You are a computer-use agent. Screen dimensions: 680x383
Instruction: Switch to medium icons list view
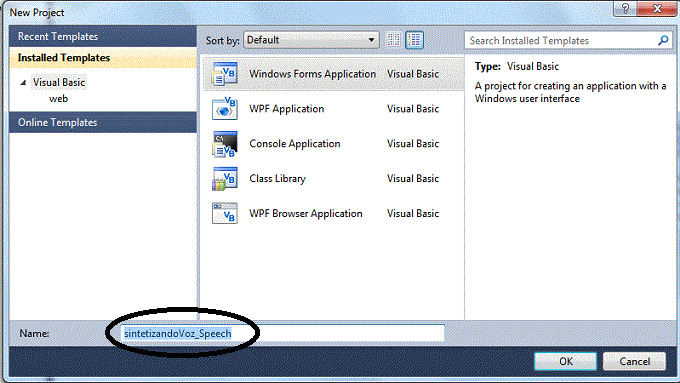point(415,40)
